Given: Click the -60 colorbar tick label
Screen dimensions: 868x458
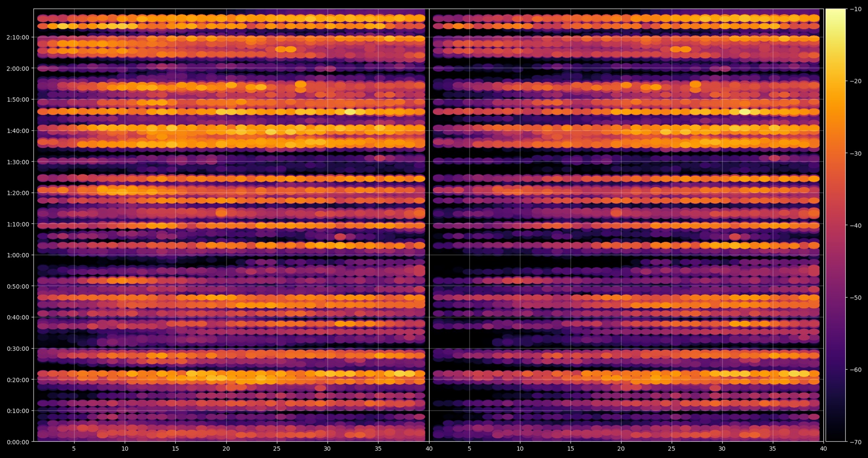Looking at the screenshot, I should click(856, 370).
